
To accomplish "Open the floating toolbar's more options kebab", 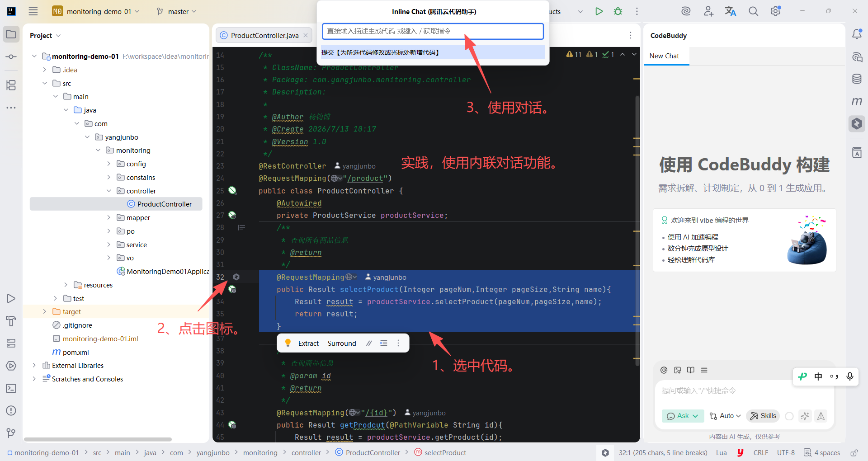I will [x=398, y=343].
